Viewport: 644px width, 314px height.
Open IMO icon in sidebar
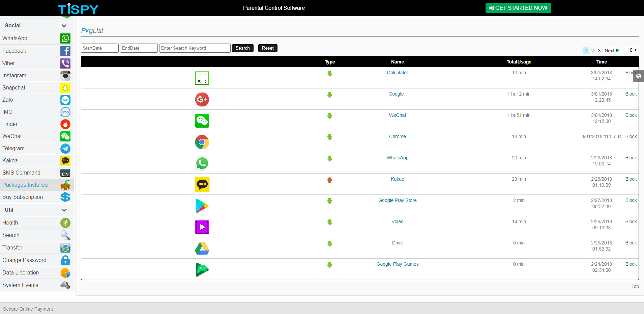pos(65,112)
